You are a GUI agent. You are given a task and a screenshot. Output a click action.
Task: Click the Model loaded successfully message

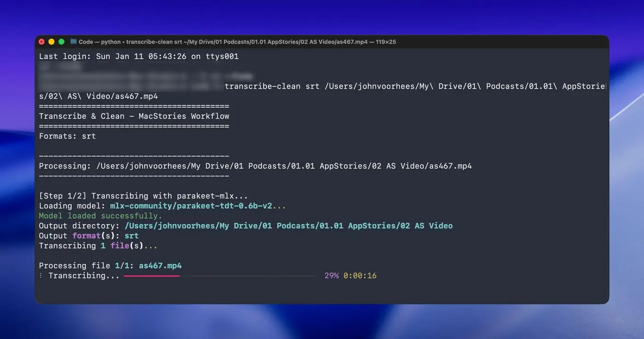[x=100, y=216]
